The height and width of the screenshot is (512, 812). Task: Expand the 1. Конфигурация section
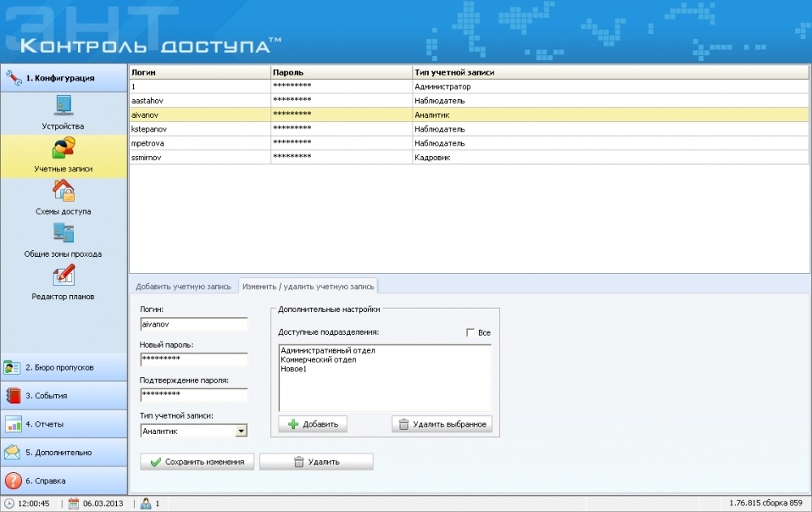coord(63,78)
